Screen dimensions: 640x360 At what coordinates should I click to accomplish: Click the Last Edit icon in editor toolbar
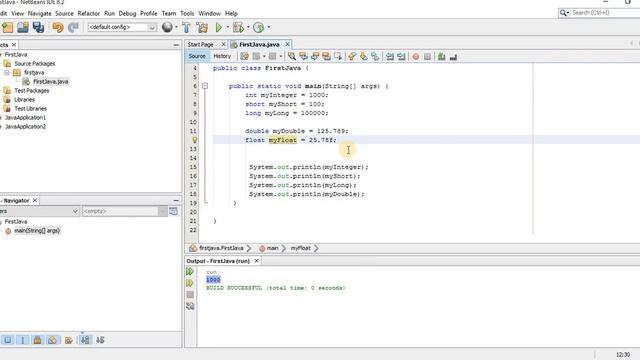pos(244,56)
